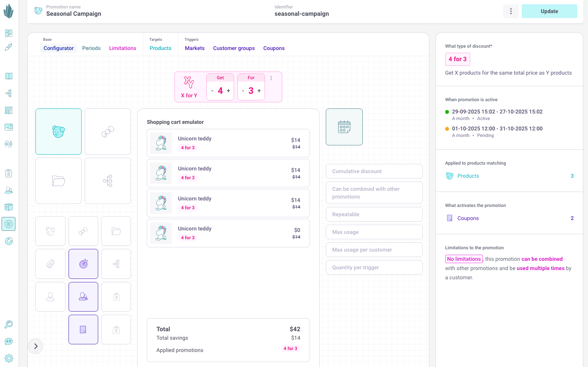Switch to the Periods tab

91,48
